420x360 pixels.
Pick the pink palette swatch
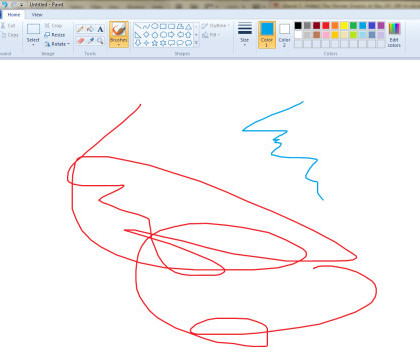click(x=326, y=35)
